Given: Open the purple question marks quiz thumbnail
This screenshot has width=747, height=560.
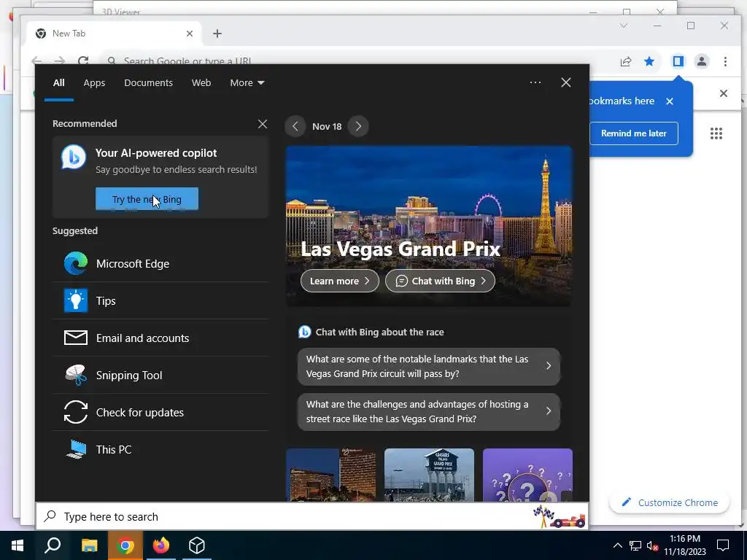Looking at the screenshot, I should point(527,475).
